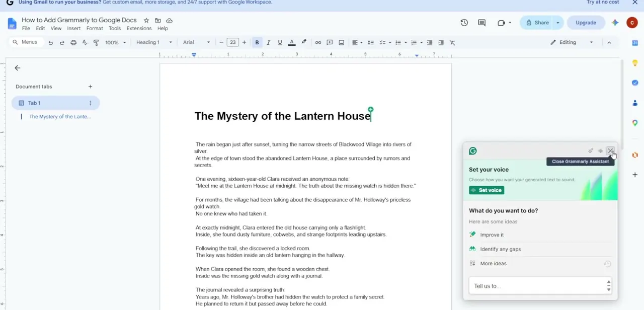This screenshot has width=644, height=310.
Task: Get add-ons with the plus icon
Action: [635, 175]
